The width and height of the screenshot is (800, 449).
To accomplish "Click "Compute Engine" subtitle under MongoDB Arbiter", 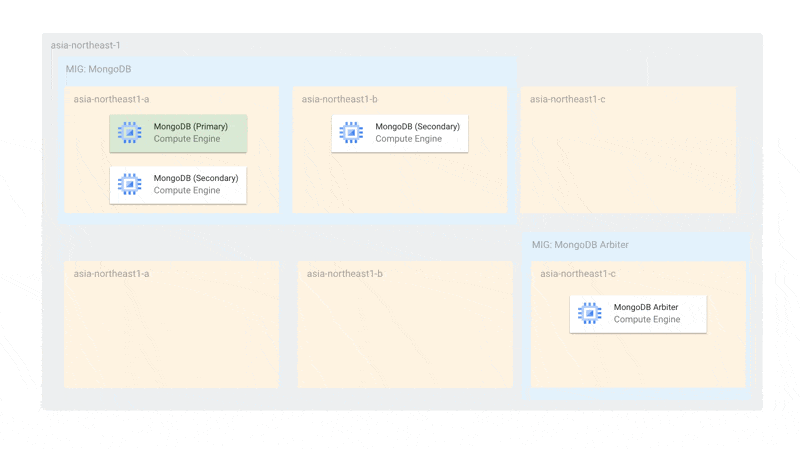I will (646, 320).
